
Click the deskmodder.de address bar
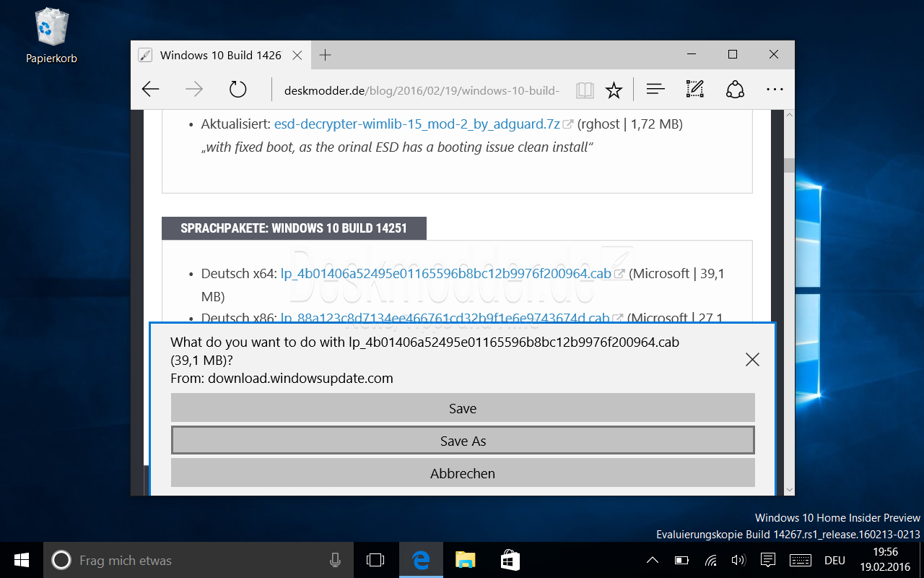[422, 90]
